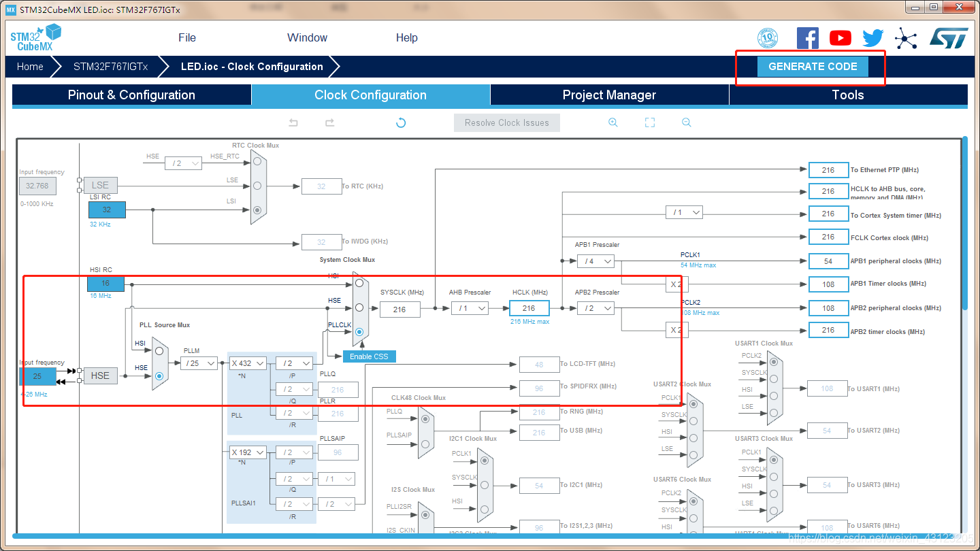This screenshot has height=551, width=980.
Task: Open the Twitter bird icon
Action: pos(873,38)
